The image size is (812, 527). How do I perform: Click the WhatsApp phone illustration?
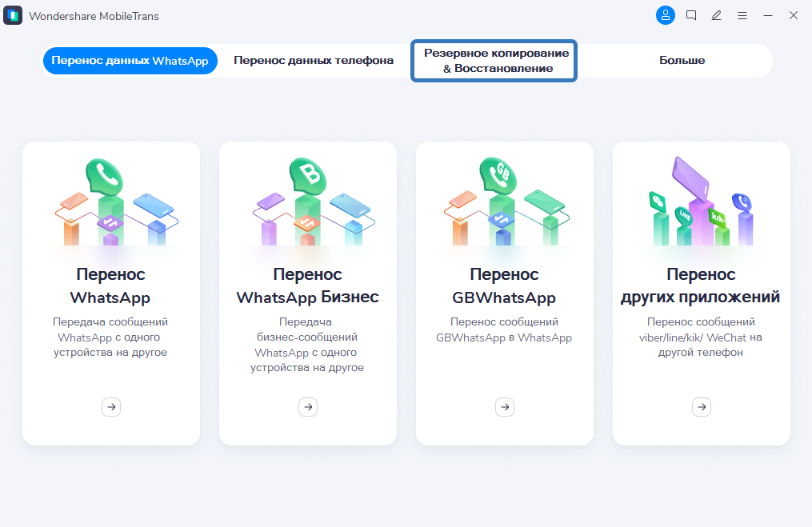(x=117, y=202)
